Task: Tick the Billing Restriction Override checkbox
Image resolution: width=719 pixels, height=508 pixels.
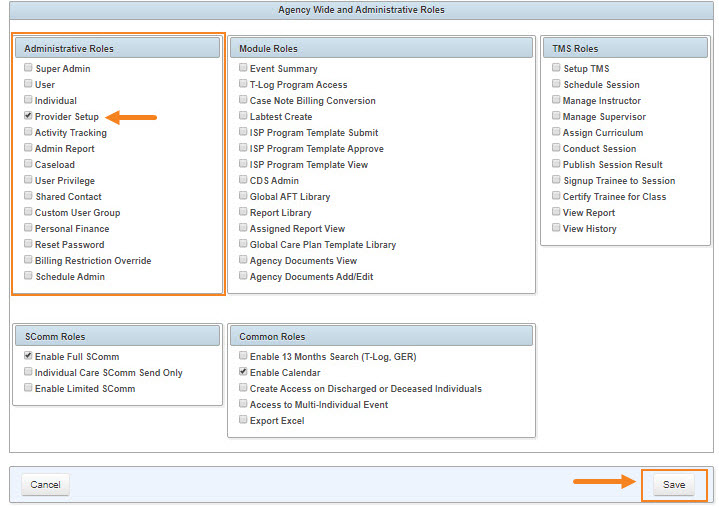Action: [x=28, y=261]
